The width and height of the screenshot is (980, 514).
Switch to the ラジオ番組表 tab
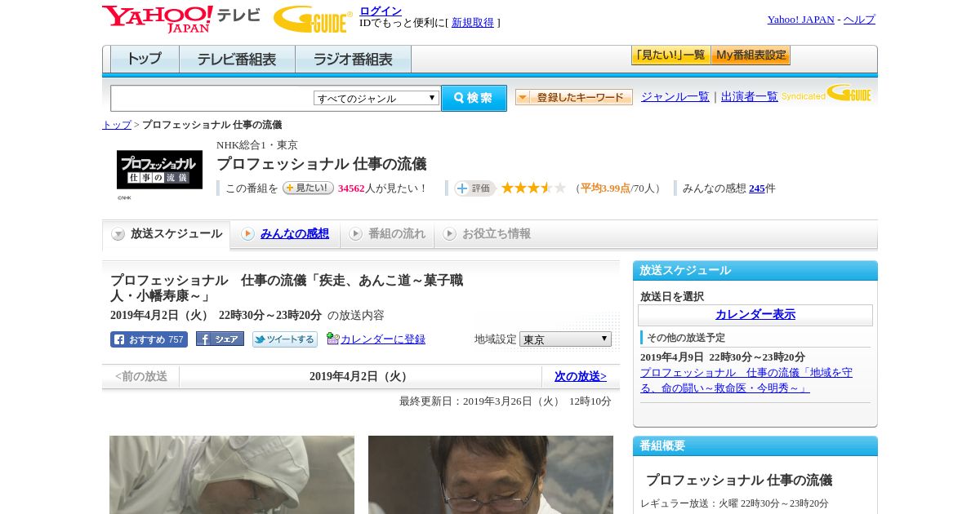[x=353, y=60]
